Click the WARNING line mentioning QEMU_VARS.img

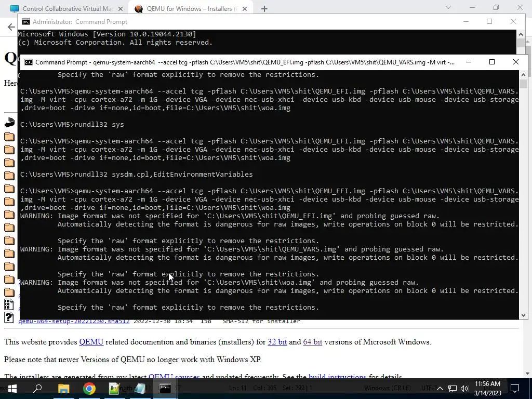(232, 249)
